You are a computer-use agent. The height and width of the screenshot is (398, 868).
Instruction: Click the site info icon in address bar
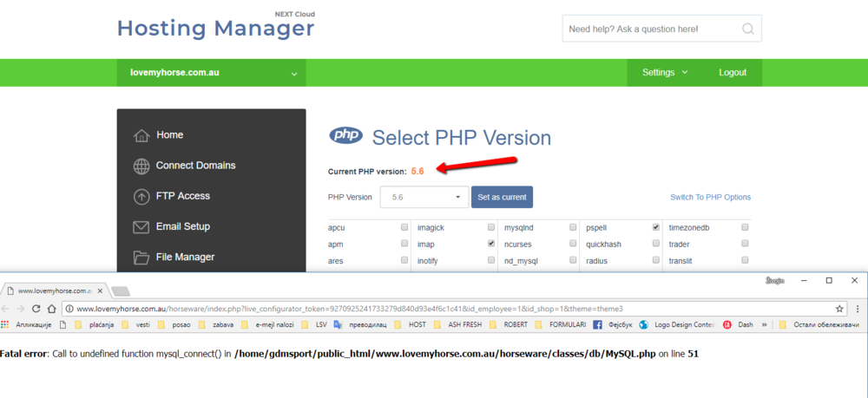click(x=69, y=309)
